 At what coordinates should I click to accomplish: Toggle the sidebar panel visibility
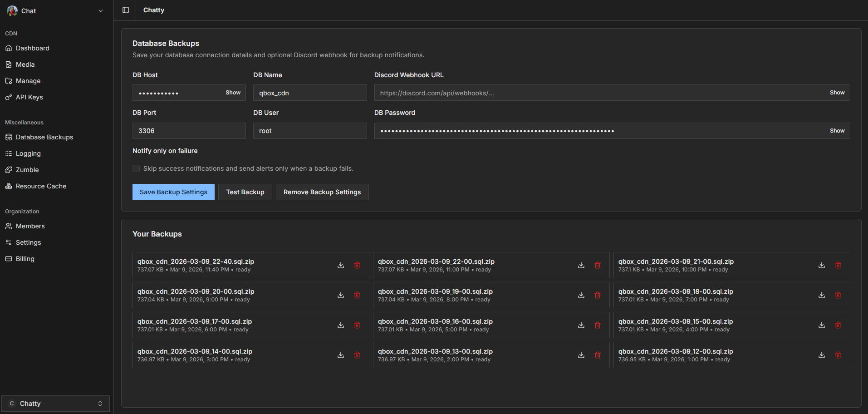[x=125, y=10]
